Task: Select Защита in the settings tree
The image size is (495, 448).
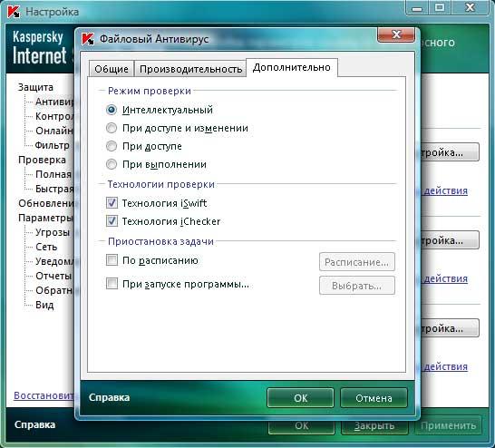Action: point(35,87)
